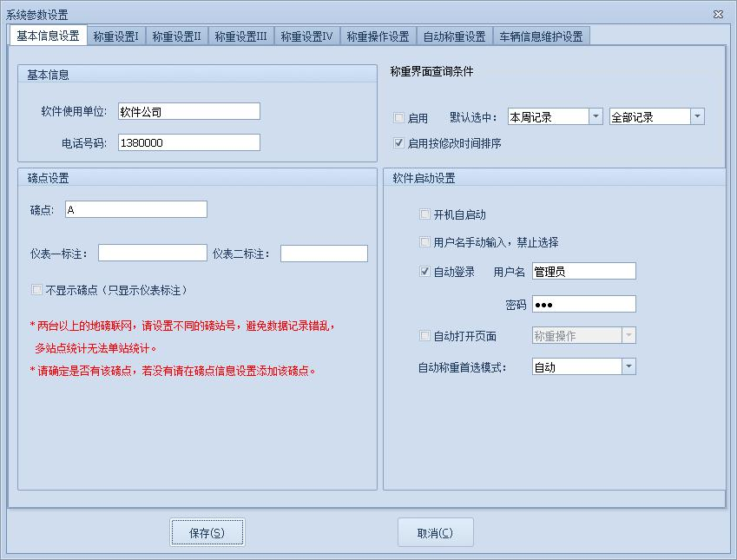Enable 自动打开页面 checkbox
The image size is (737, 560).
(424, 336)
